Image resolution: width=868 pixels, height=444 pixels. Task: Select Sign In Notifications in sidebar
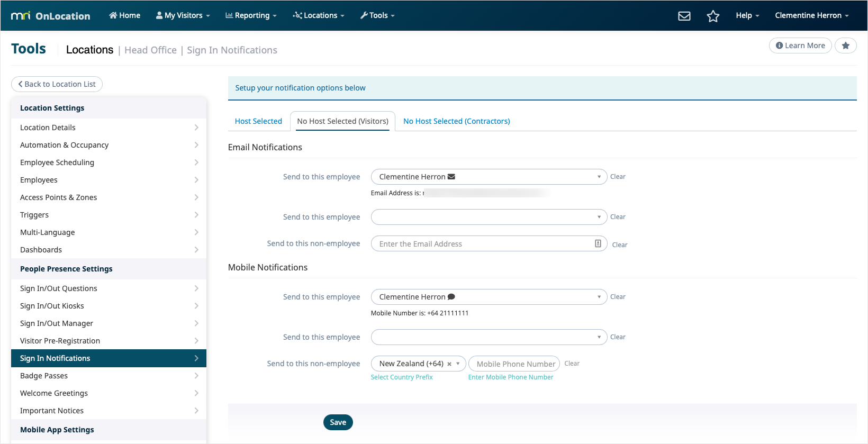point(108,358)
